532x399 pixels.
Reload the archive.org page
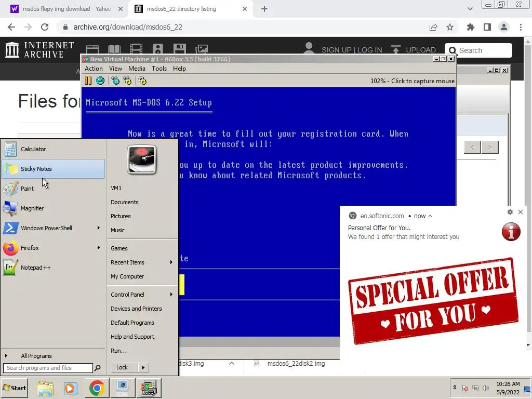pos(45,27)
